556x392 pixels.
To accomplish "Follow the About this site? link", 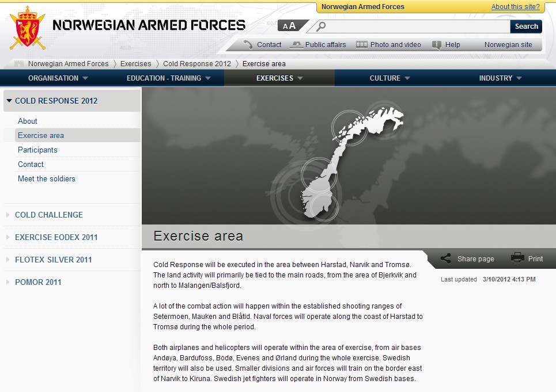I will tap(515, 7).
